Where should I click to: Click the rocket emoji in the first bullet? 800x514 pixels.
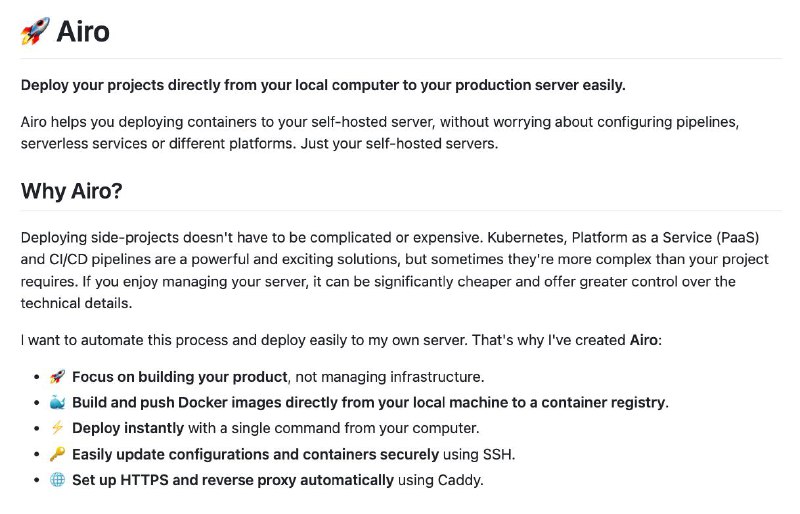pos(57,377)
